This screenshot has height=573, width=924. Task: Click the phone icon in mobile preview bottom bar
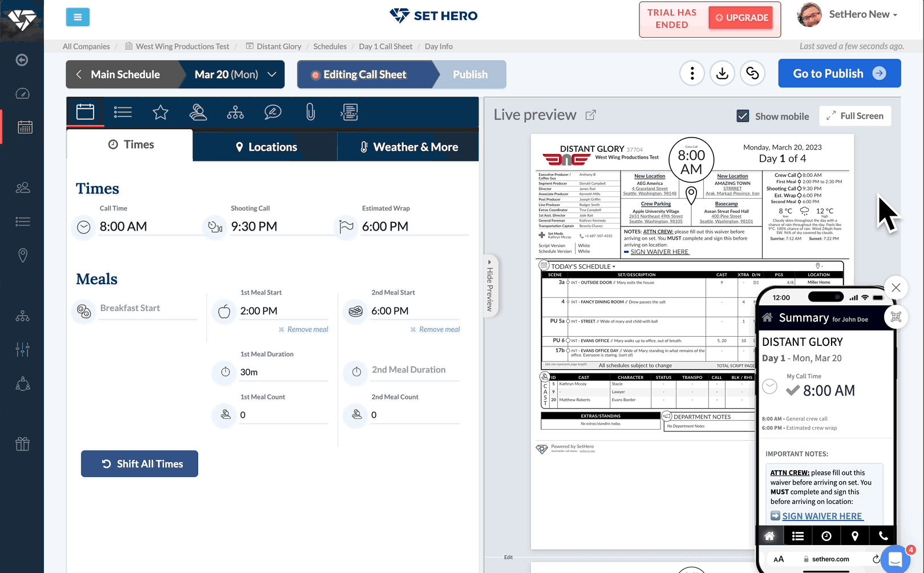(x=883, y=536)
